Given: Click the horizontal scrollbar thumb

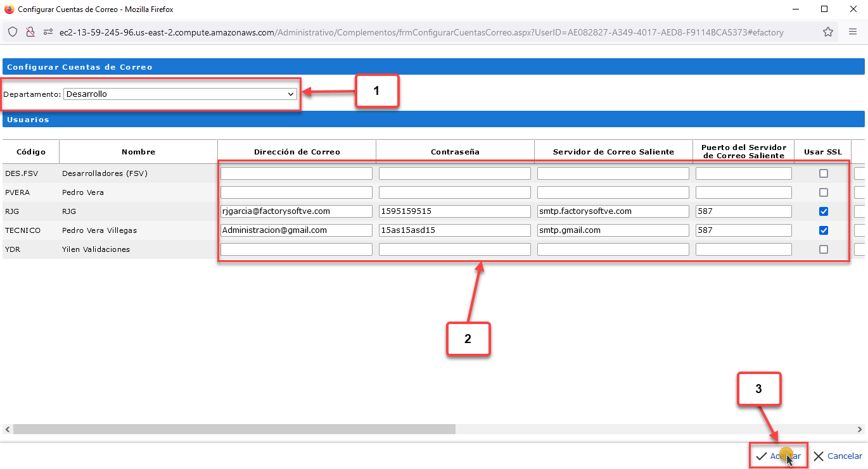Looking at the screenshot, I should coord(234,429).
